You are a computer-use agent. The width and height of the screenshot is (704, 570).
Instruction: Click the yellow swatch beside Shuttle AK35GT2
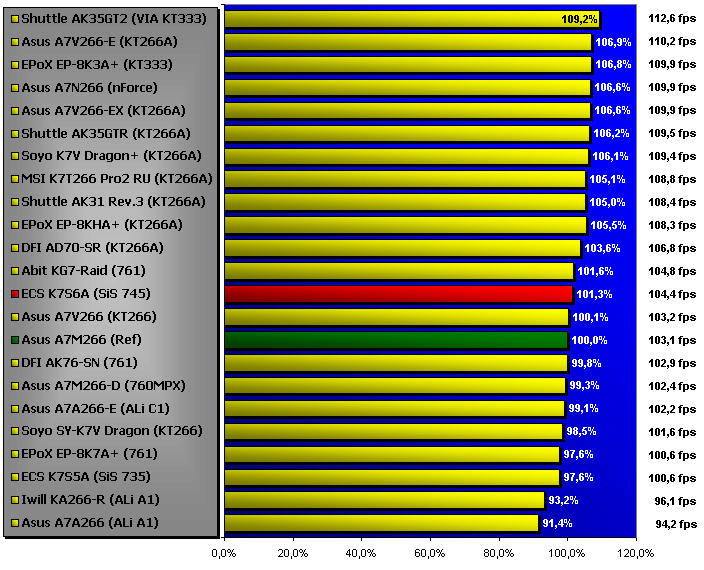coord(15,19)
